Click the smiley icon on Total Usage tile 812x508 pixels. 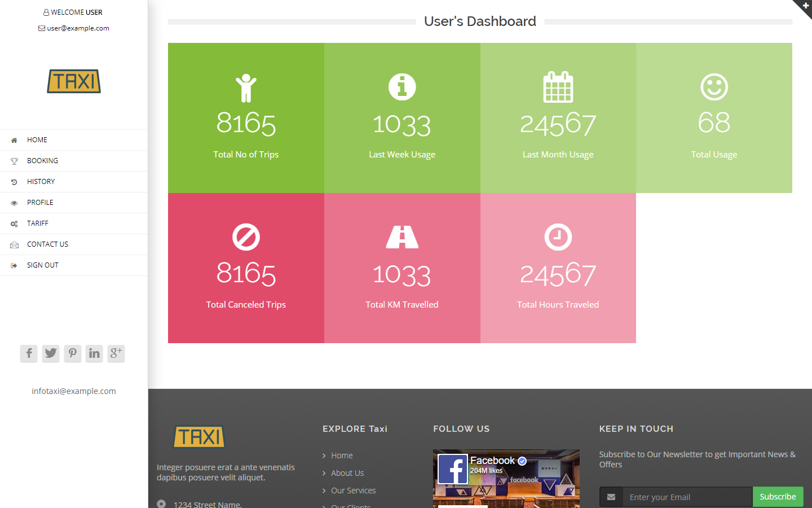pos(714,86)
